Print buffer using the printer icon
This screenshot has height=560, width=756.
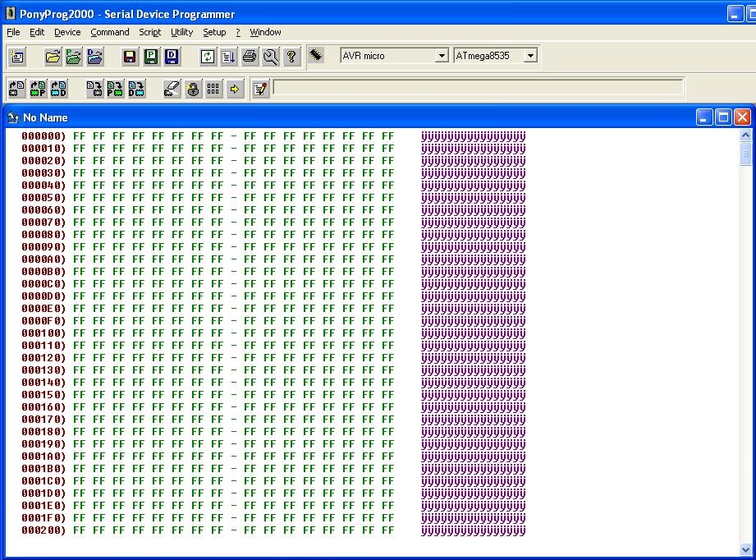point(250,57)
